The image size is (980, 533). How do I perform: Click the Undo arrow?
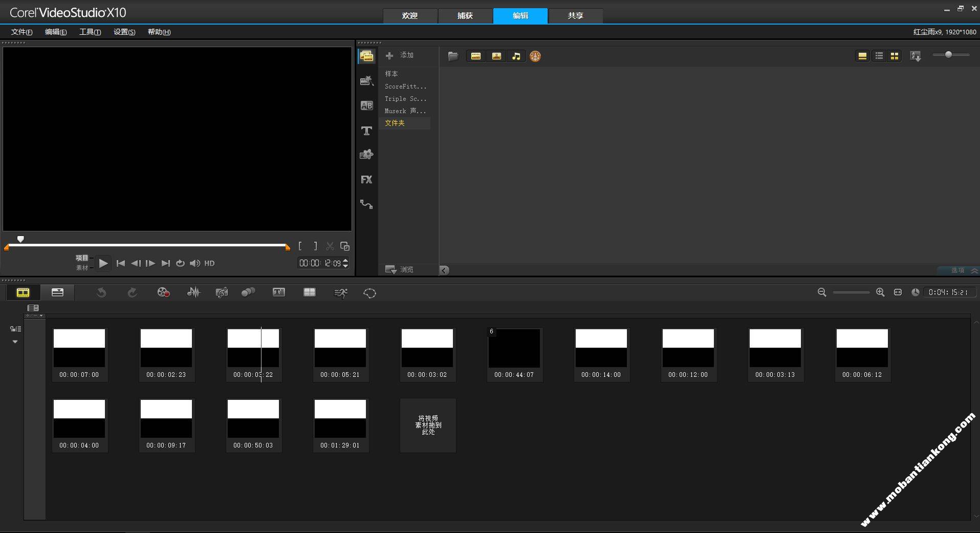click(101, 292)
